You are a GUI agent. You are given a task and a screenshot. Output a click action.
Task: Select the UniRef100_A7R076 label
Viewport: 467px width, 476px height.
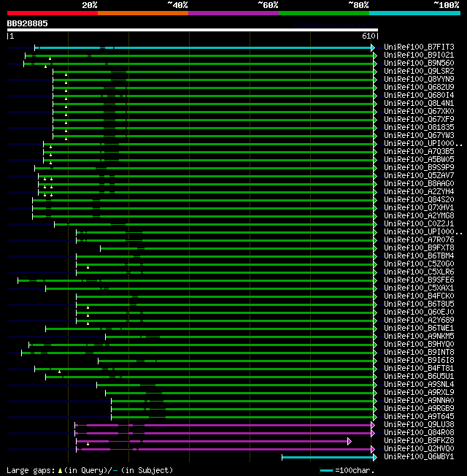point(419,239)
